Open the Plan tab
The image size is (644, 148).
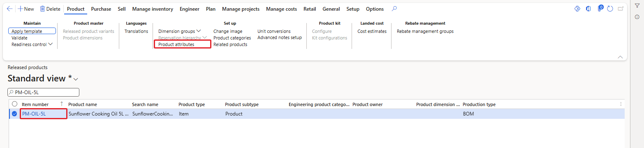[211, 9]
